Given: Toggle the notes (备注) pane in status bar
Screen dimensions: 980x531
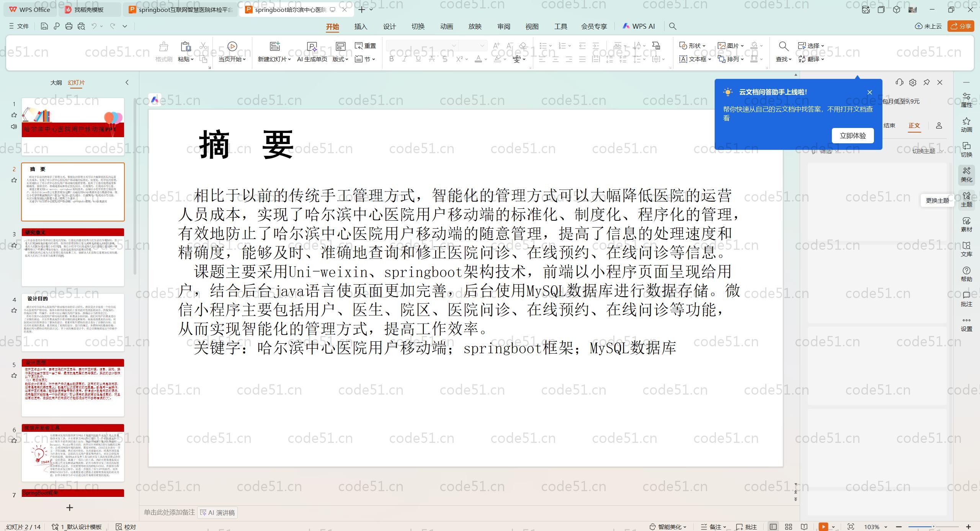Looking at the screenshot, I should click(712, 527).
